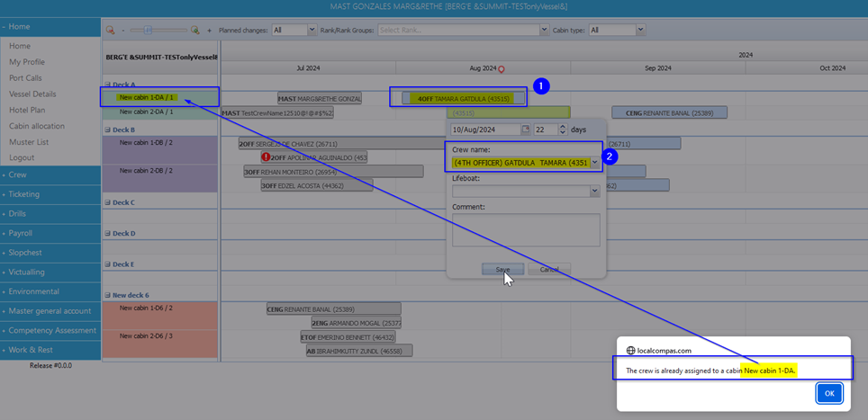
Task: Collapse the New deck 6 group
Action: tap(107, 295)
